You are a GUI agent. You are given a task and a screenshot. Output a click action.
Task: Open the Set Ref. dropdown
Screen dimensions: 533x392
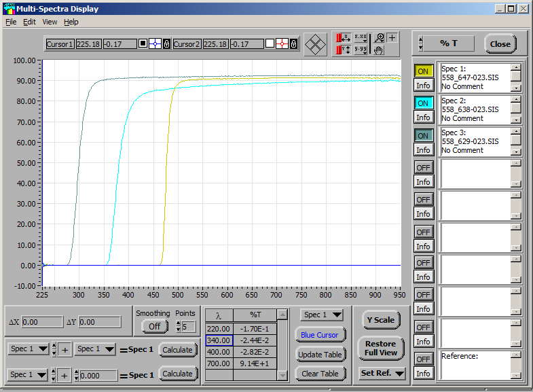[382, 373]
